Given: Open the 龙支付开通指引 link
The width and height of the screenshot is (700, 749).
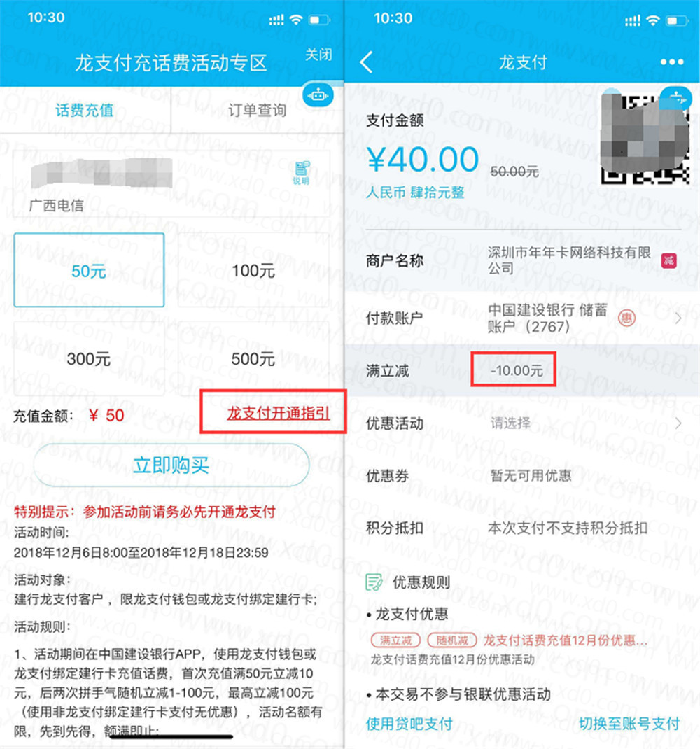Looking at the screenshot, I should coord(279,413).
